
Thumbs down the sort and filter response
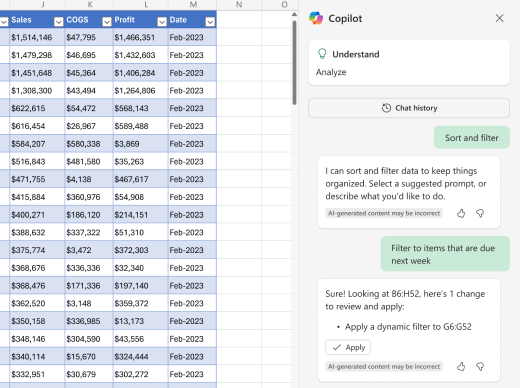coord(480,213)
